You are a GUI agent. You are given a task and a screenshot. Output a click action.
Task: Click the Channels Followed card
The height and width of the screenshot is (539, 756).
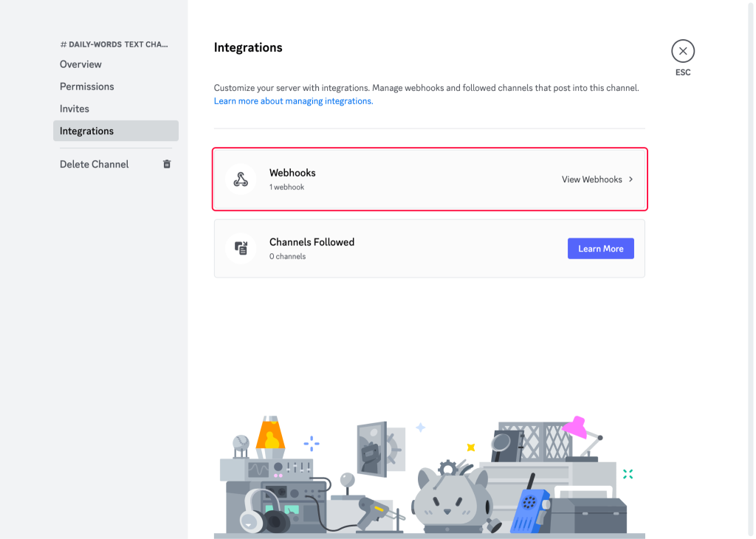click(x=430, y=248)
